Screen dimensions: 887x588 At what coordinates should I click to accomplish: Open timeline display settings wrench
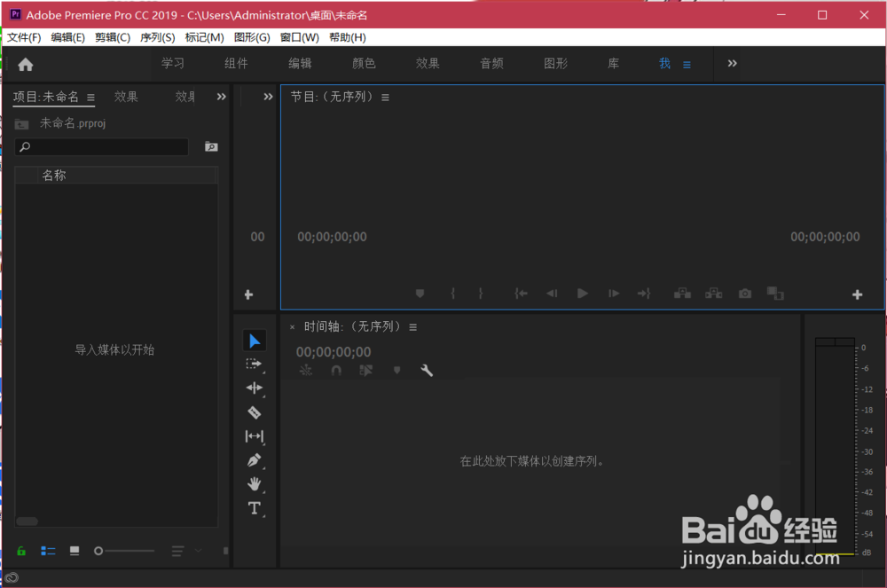427,371
